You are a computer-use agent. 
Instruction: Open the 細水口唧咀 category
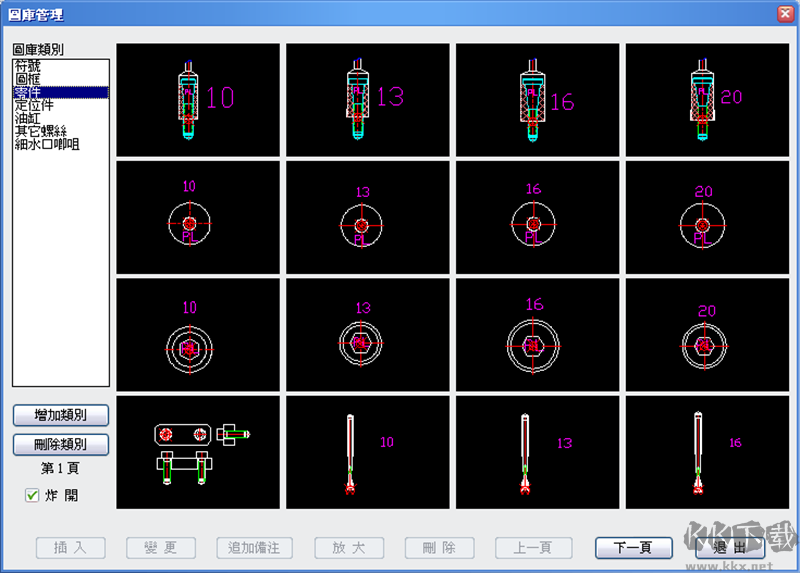coord(46,144)
